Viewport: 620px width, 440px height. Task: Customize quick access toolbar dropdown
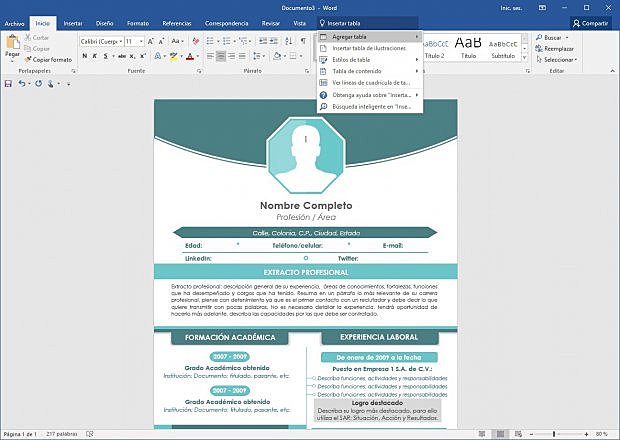(68, 84)
